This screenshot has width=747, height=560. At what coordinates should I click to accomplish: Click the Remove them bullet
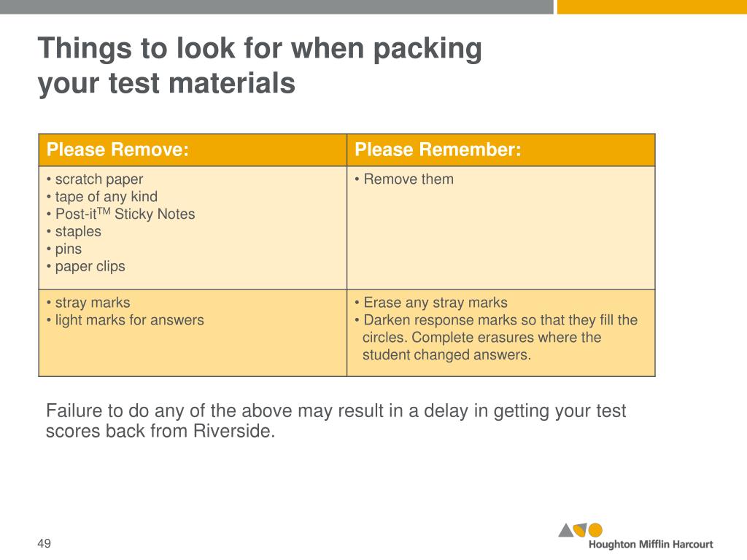click(404, 179)
